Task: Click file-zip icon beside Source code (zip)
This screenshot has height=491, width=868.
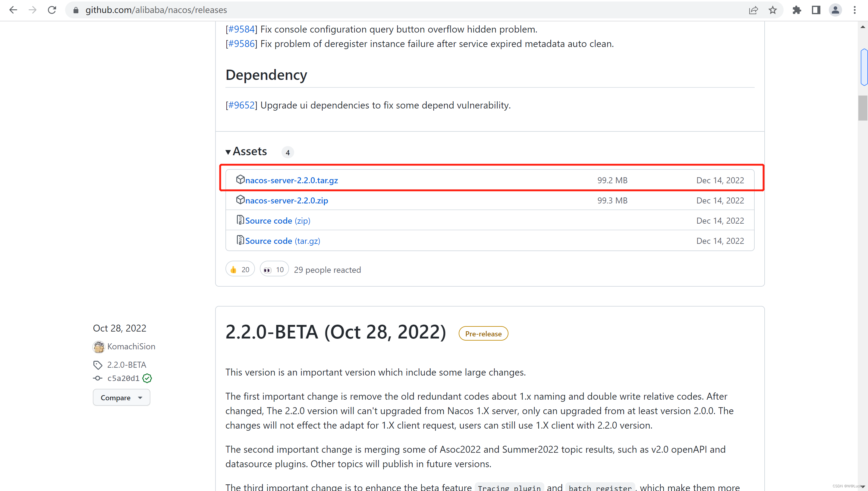Action: [240, 220]
